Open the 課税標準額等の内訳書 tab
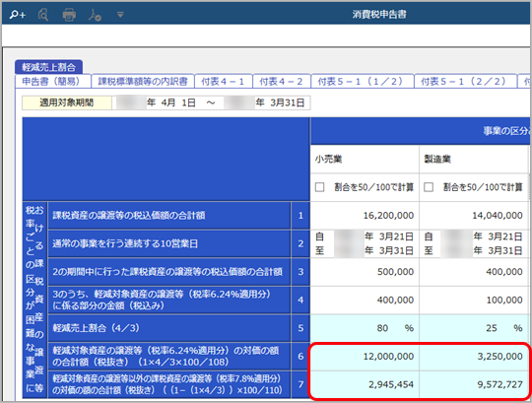This screenshot has width=532, height=403. click(x=143, y=82)
